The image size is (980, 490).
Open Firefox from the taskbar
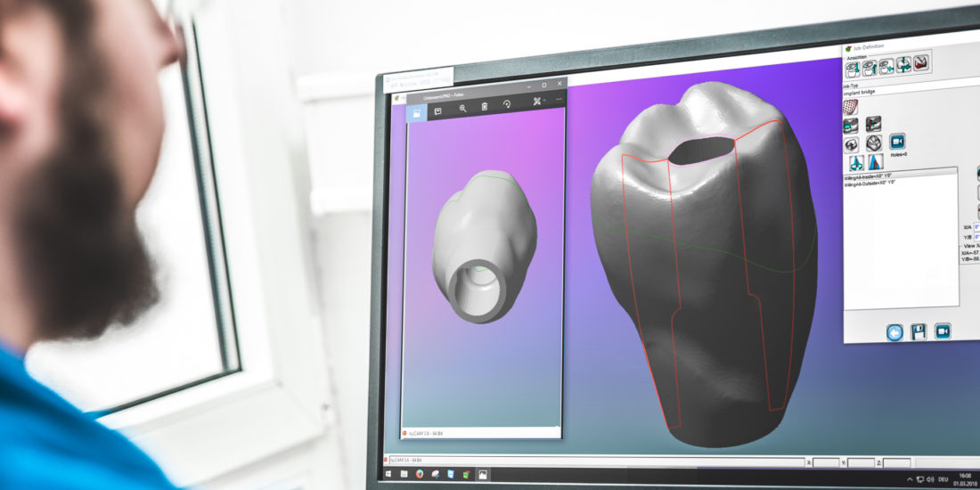pos(420,474)
